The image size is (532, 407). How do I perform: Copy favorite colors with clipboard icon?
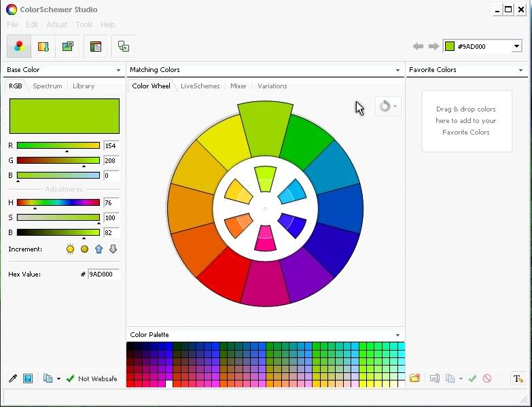click(450, 378)
